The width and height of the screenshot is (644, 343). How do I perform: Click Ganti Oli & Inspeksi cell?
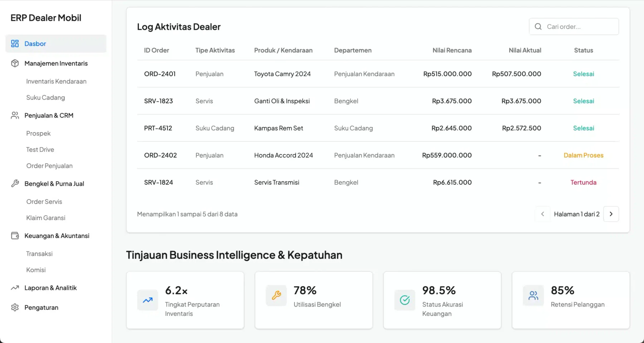click(x=282, y=101)
